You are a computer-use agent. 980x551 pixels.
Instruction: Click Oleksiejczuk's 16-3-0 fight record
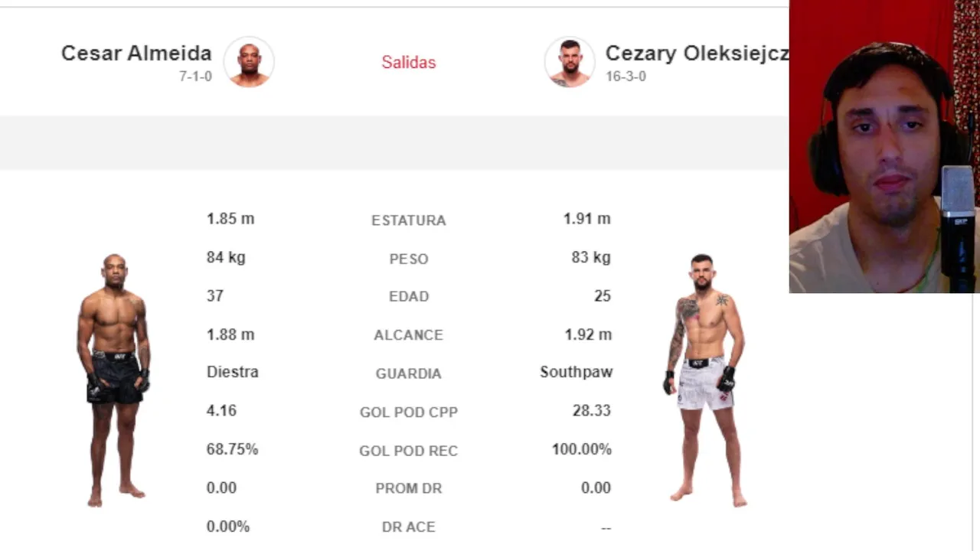coord(626,77)
